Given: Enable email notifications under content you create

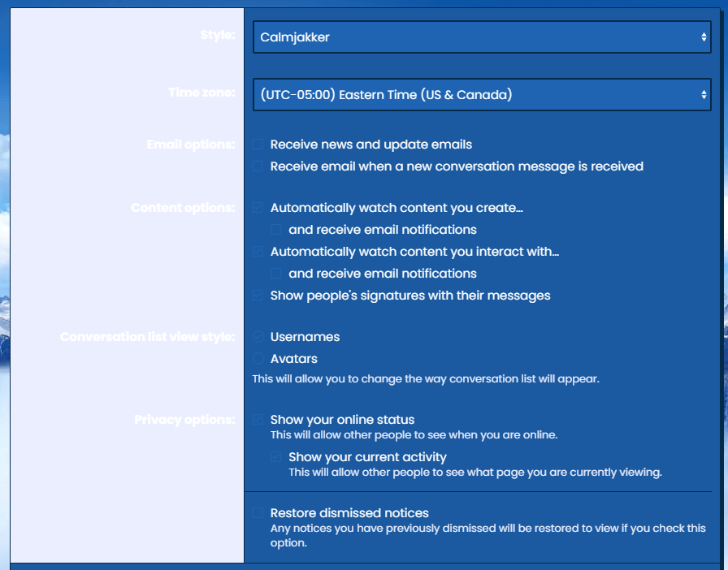Looking at the screenshot, I should coord(276,230).
